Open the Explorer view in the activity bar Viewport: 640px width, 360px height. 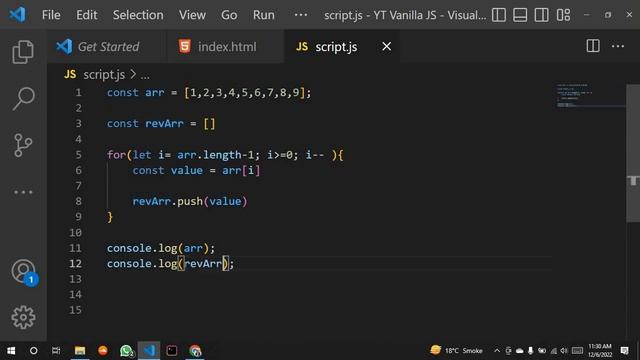23,52
